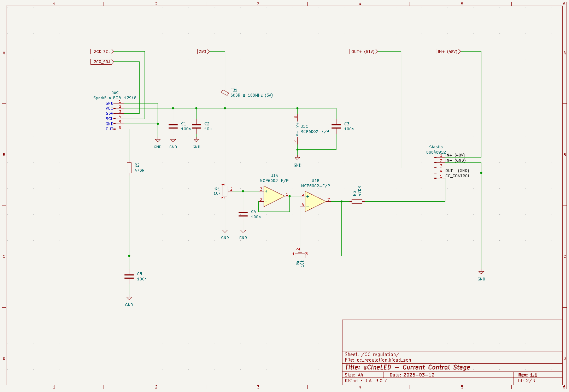
Task: Pick the R4 10k potentiometer symbol
Action: pos(300,256)
